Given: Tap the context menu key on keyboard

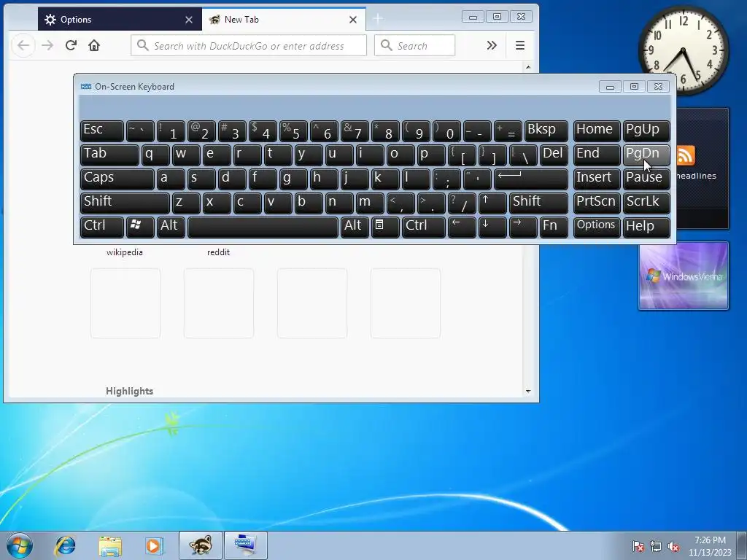Looking at the screenshot, I should pos(385,227).
